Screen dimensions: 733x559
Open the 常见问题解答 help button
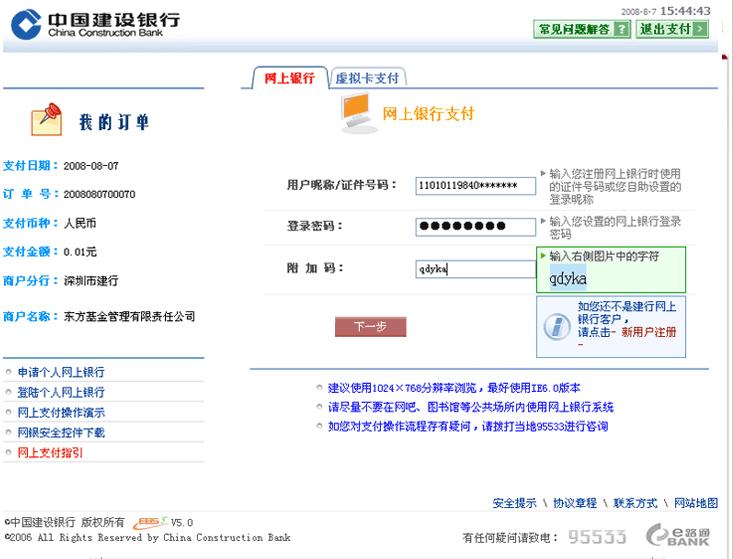[x=582, y=29]
